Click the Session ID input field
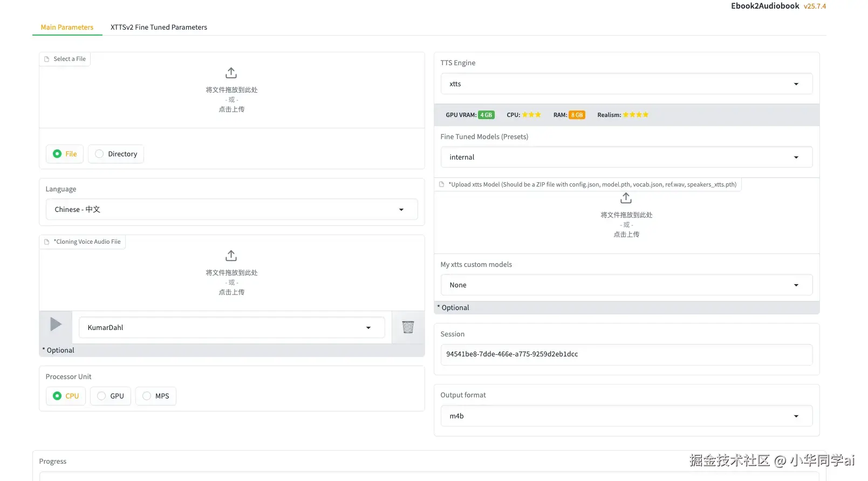 click(x=626, y=354)
